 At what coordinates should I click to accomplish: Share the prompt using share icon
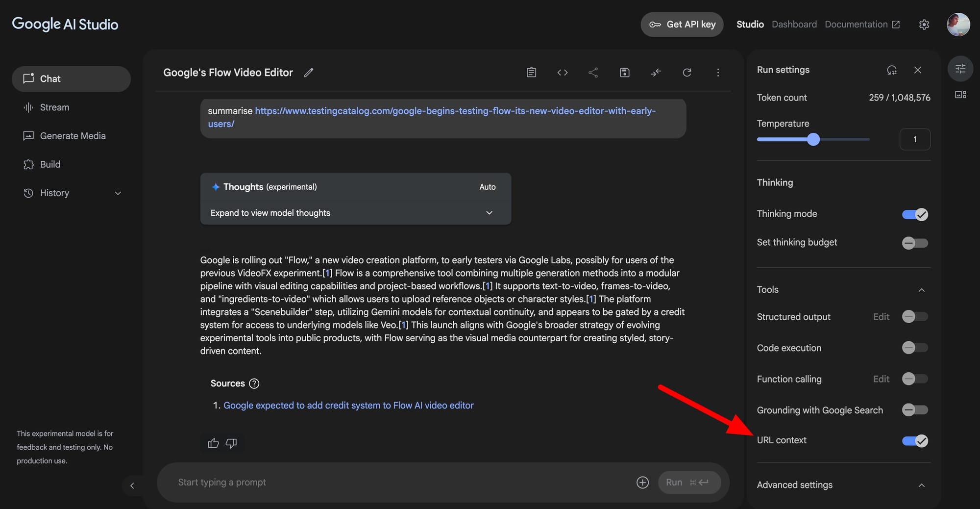(593, 73)
